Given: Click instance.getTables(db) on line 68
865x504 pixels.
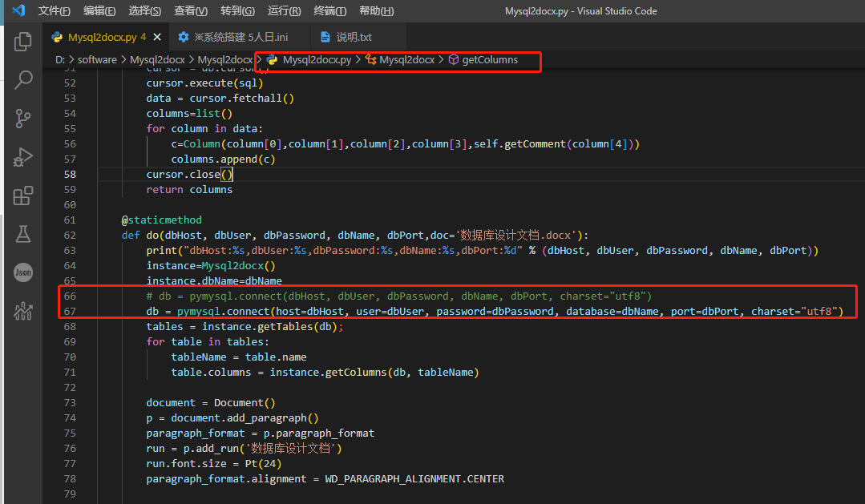Looking at the screenshot, I should pyautogui.click(x=269, y=326).
